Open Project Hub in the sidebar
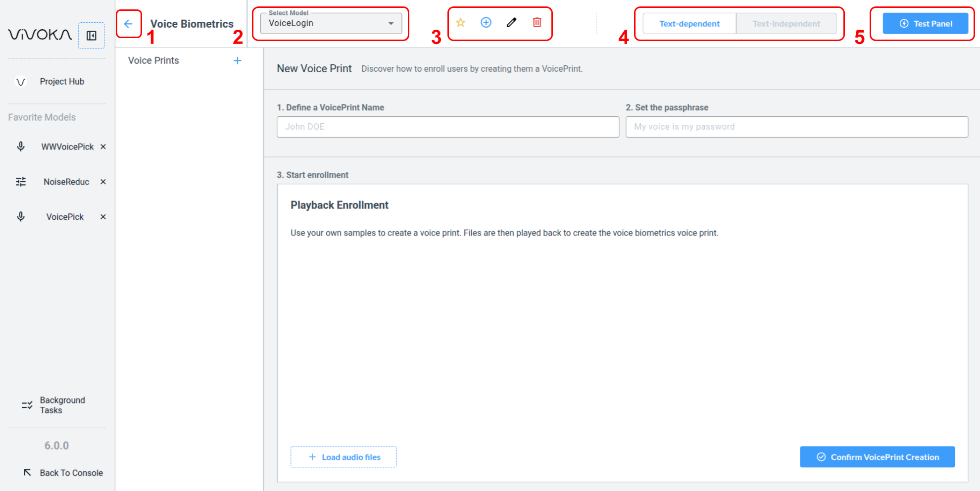The height and width of the screenshot is (491, 980). (x=61, y=82)
